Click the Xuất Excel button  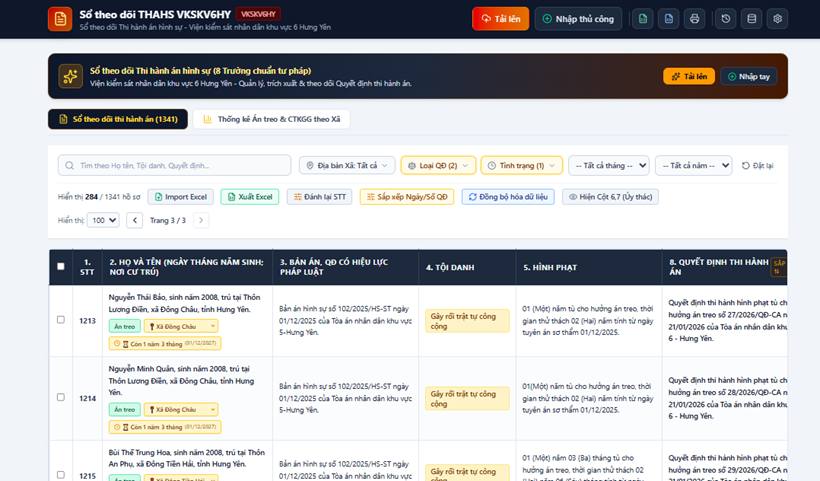click(250, 197)
